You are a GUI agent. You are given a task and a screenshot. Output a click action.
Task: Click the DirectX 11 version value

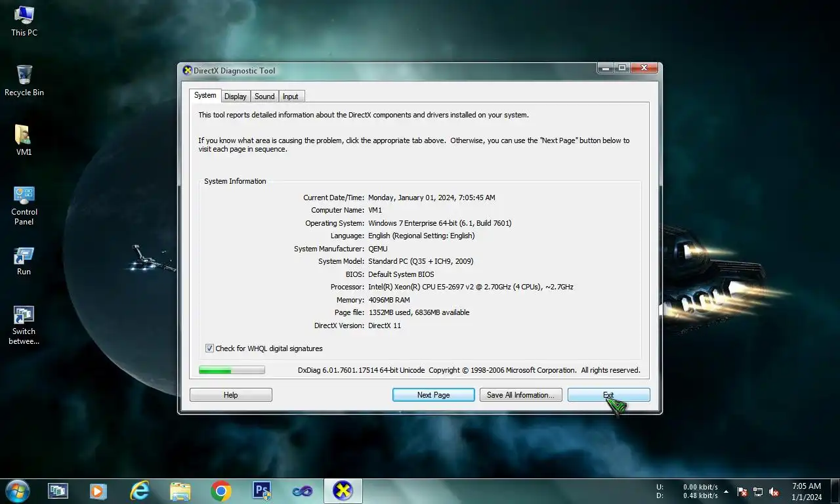385,325
